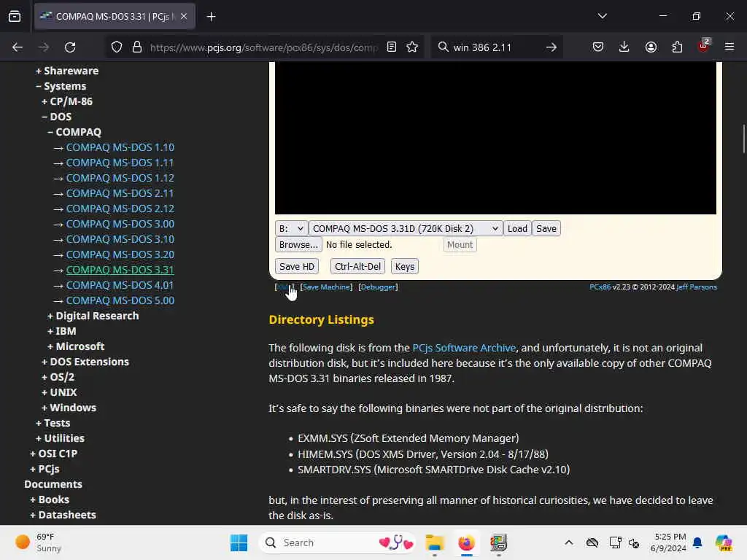This screenshot has height=560, width=747.
Task: Open the disk image selection dropdown
Action: [x=406, y=228]
